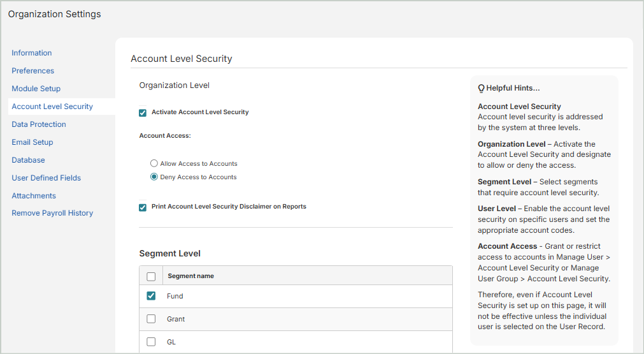
Task: Uncheck the Fund segment checkbox
Action: pyautogui.click(x=151, y=296)
